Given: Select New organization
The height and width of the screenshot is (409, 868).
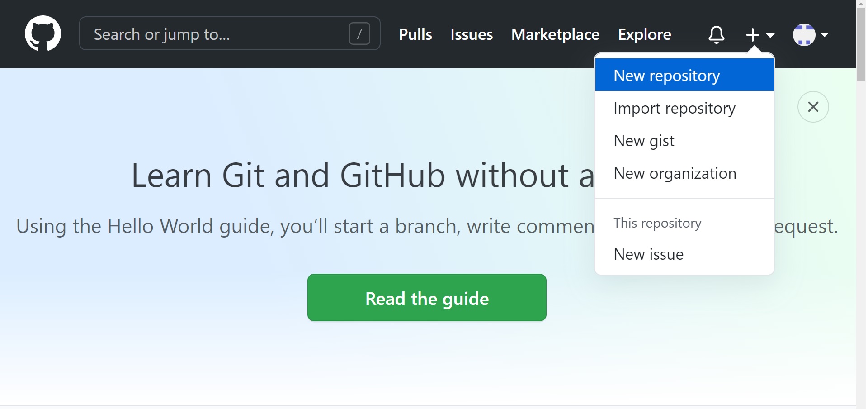Looking at the screenshot, I should click(x=675, y=173).
